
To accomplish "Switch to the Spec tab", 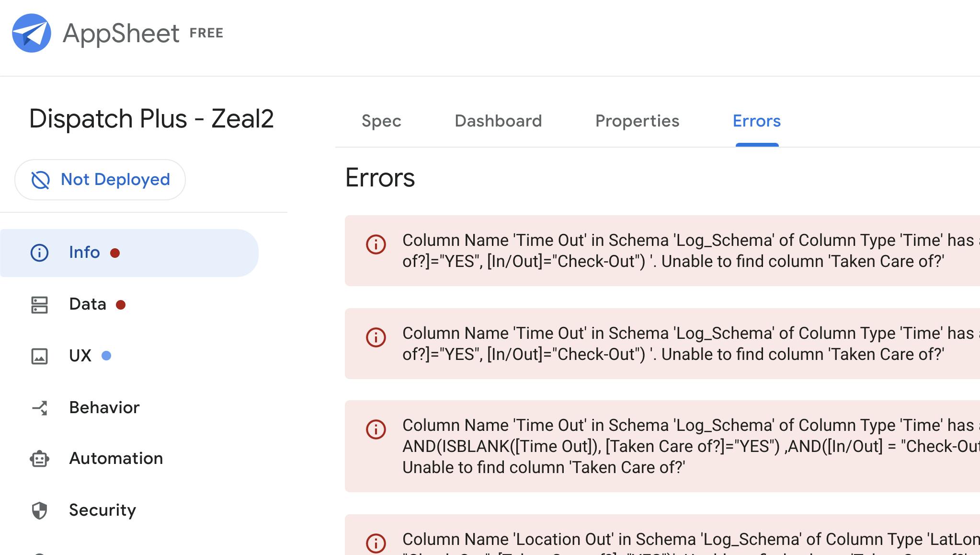I will pyautogui.click(x=381, y=121).
